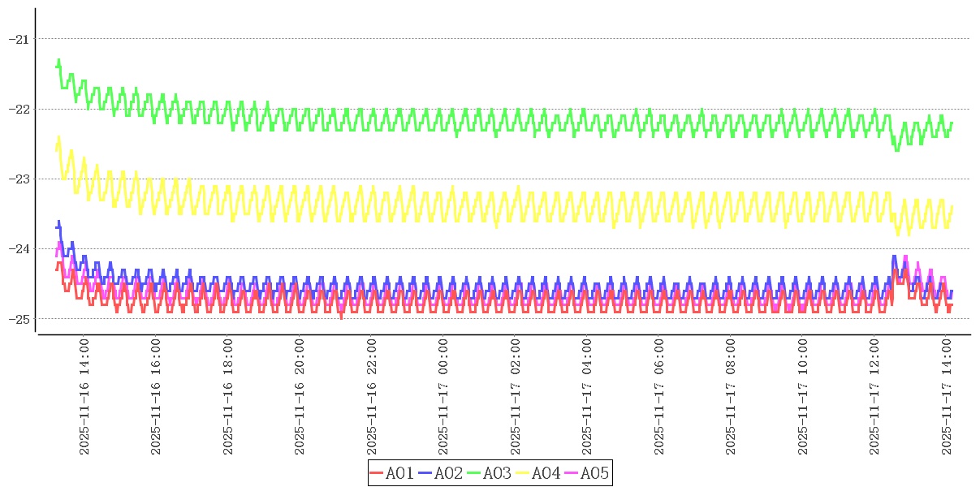Toggle the A01 series via its legend label
Screen dimensions: 980x487
(x=399, y=473)
